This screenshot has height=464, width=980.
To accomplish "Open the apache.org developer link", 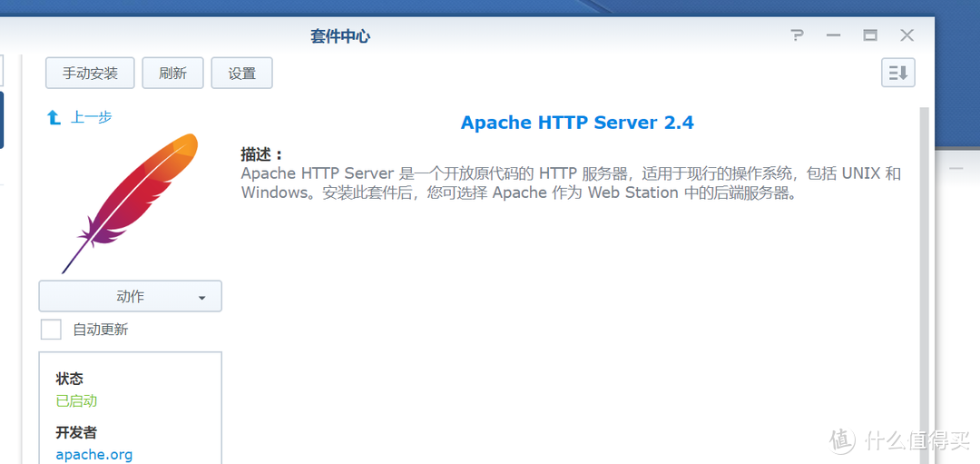I will tap(93, 455).
